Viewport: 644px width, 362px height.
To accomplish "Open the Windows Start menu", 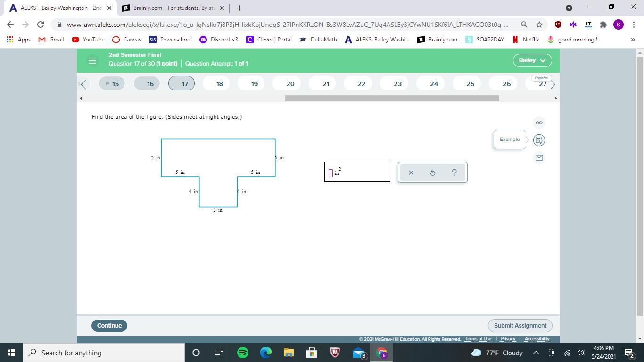I will coord(11,353).
